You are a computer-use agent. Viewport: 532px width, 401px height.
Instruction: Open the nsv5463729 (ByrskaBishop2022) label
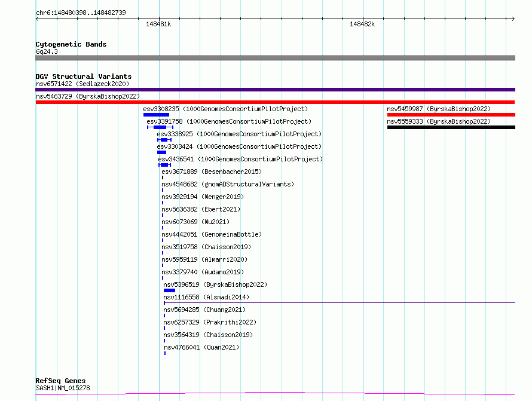[x=88, y=96]
